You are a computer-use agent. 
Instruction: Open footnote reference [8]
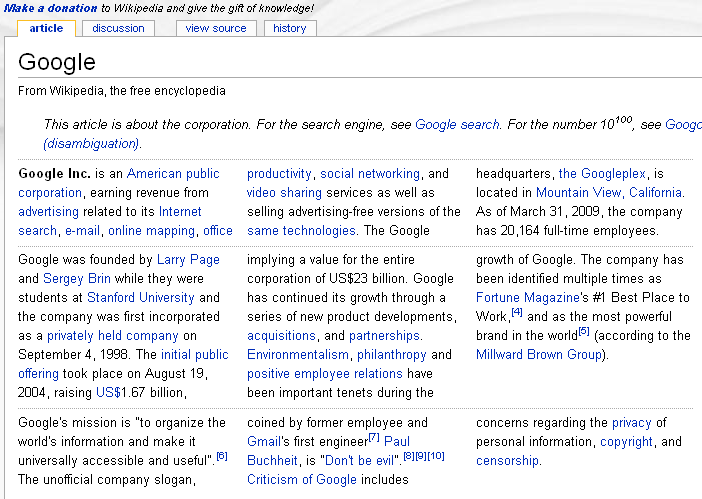pyautogui.click(x=409, y=456)
